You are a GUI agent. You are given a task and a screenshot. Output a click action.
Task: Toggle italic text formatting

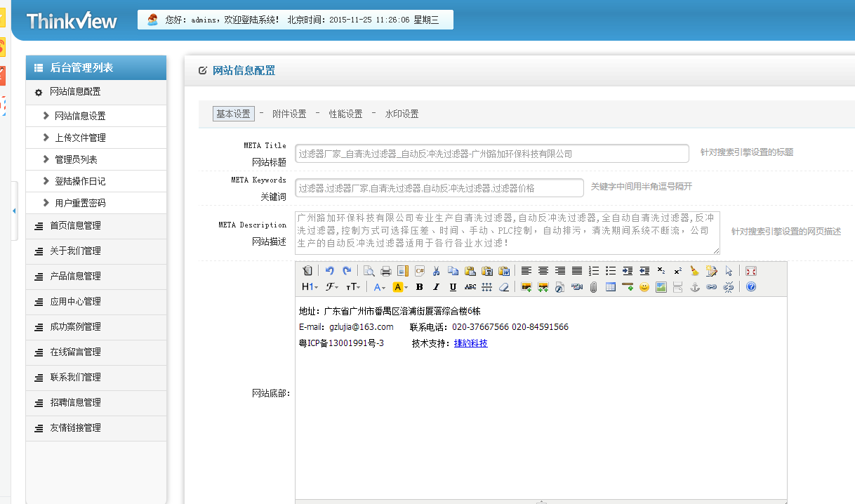(x=436, y=287)
